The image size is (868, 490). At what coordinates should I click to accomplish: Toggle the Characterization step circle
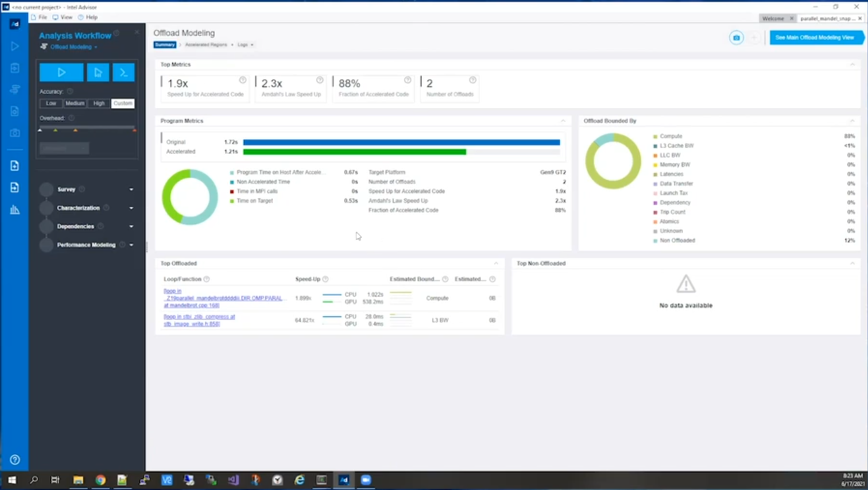pyautogui.click(x=46, y=208)
